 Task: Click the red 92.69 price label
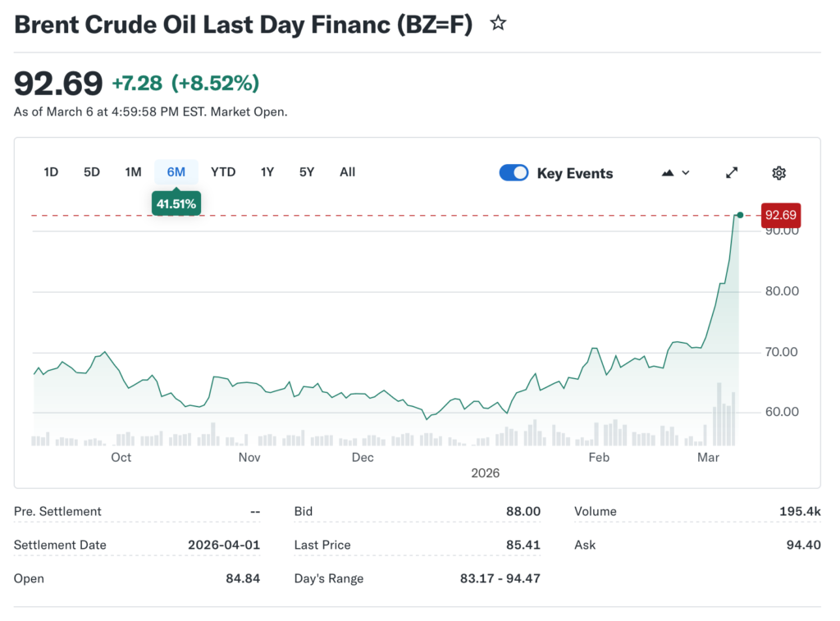(x=780, y=215)
